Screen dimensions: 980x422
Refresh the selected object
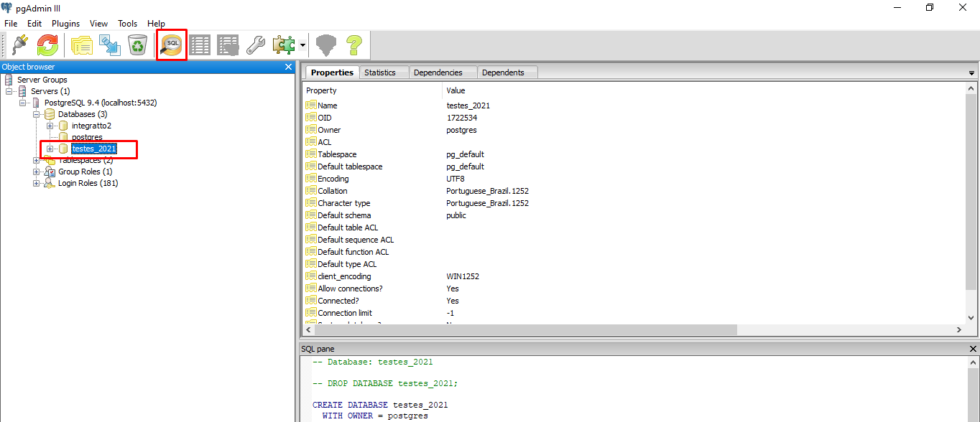tap(47, 45)
